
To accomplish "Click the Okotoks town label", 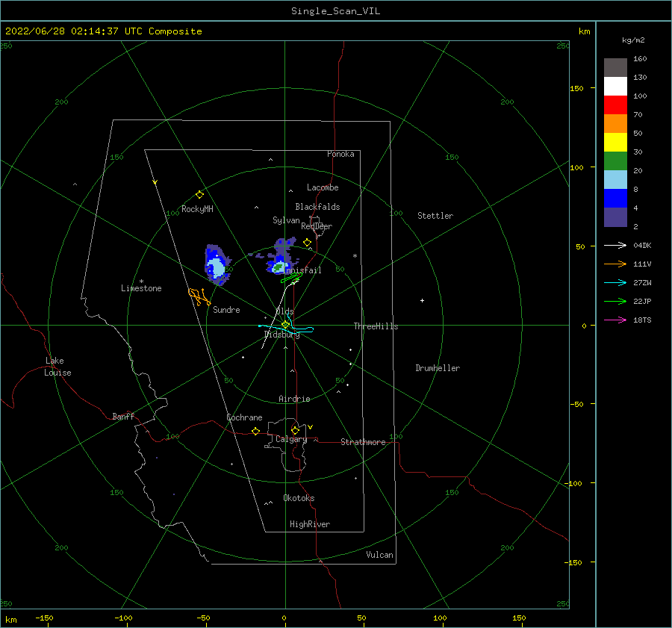I will tap(299, 498).
